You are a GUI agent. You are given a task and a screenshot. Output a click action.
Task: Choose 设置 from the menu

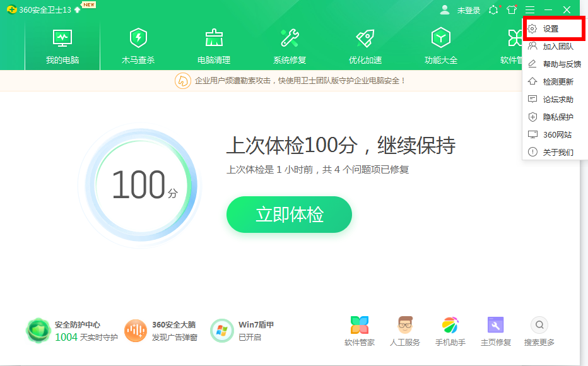(553, 28)
